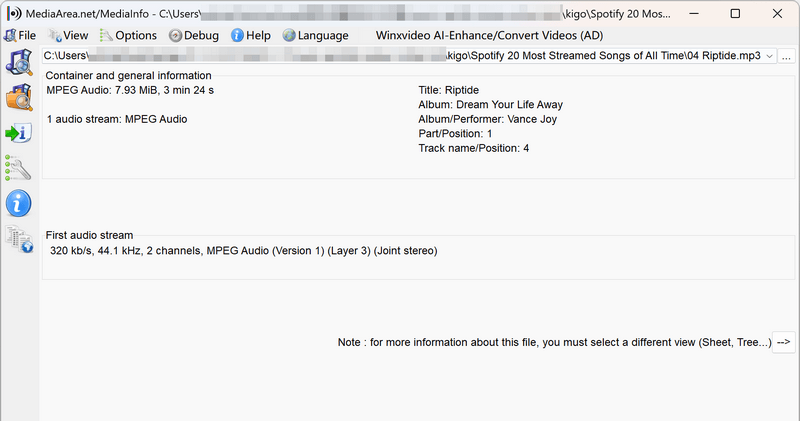
Task: Click the '320 kb/s, 44.1 kHz' audio stream line
Action: tap(244, 251)
